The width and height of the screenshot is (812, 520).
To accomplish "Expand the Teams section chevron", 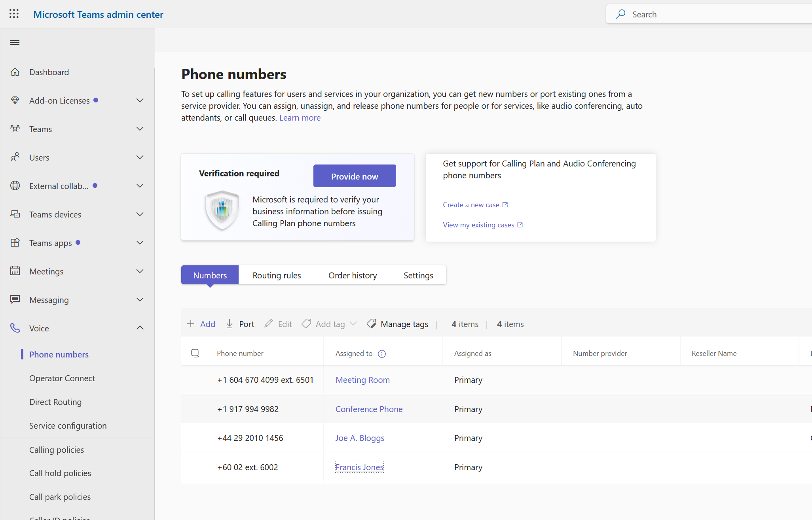I will (140, 129).
